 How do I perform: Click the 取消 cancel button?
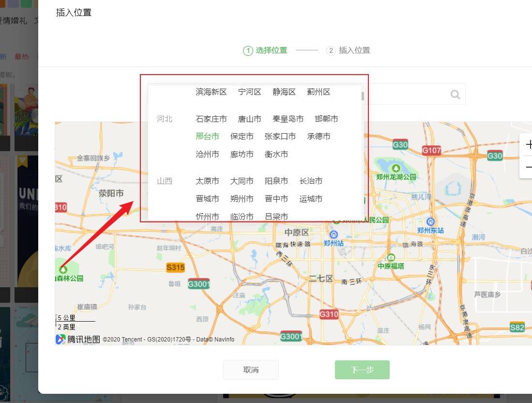tap(251, 370)
